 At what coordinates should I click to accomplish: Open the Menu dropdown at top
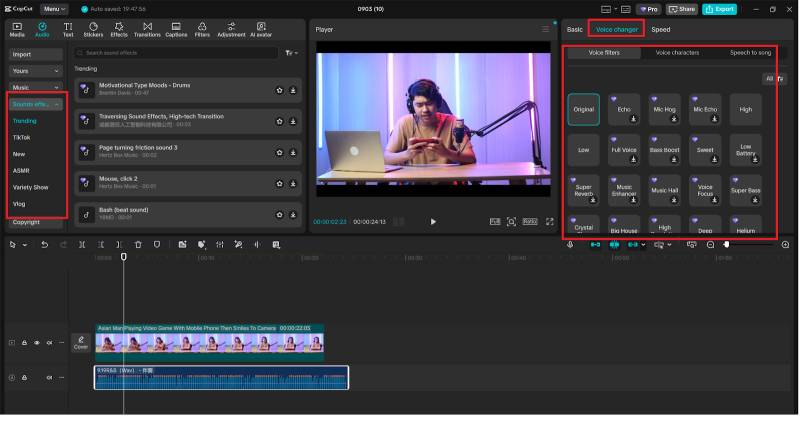pyautogui.click(x=54, y=9)
